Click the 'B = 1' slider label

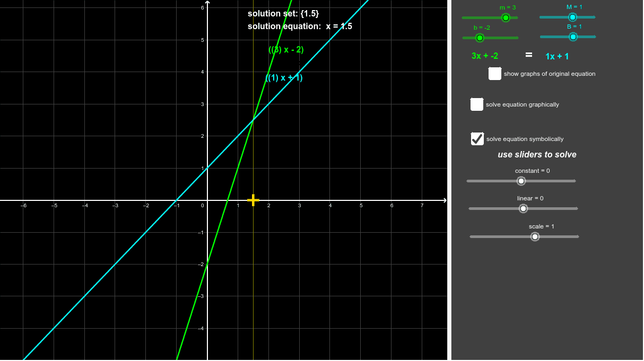pyautogui.click(x=575, y=27)
